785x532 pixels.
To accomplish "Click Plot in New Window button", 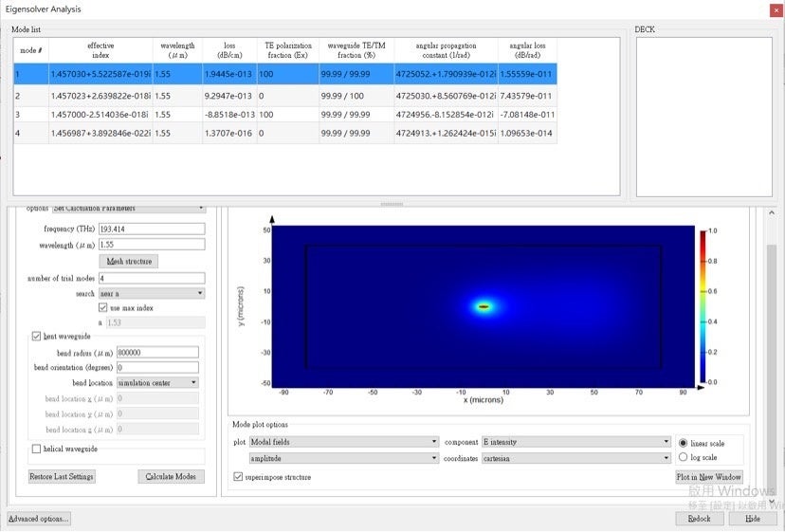I will [x=708, y=477].
